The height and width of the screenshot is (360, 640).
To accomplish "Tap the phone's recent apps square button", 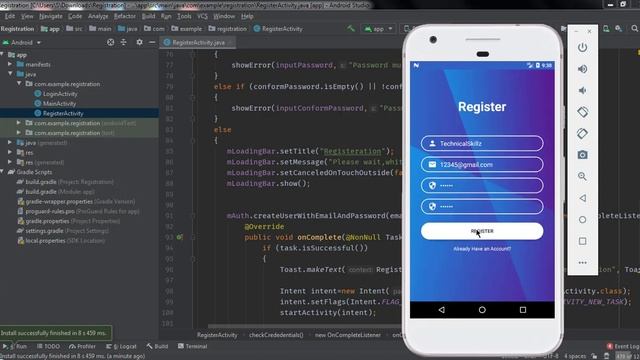I will click(523, 310).
